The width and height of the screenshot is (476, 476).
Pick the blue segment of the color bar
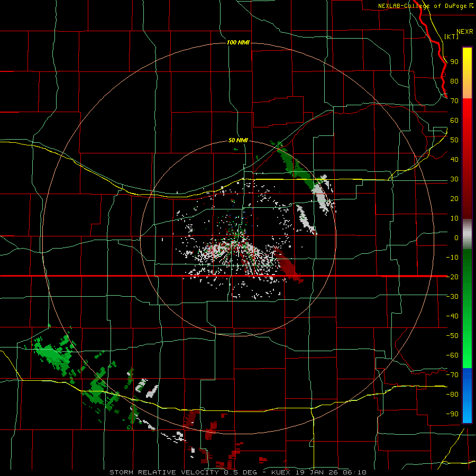point(467,395)
